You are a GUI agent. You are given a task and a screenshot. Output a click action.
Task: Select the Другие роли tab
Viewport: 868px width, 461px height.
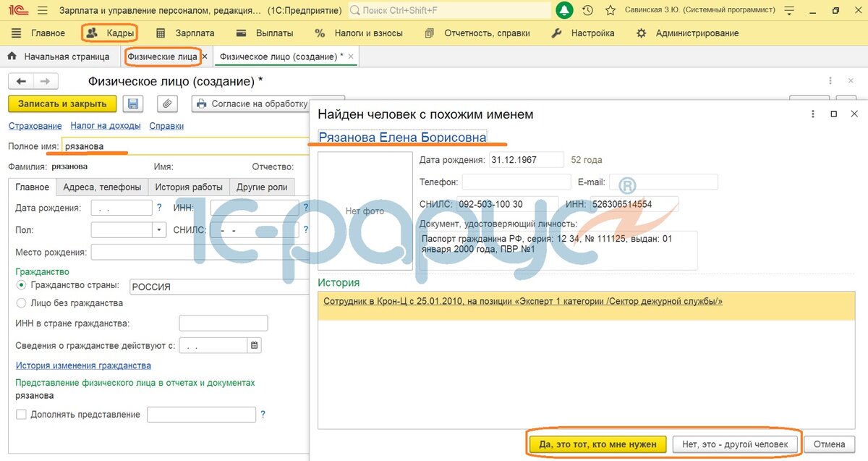pos(263,187)
